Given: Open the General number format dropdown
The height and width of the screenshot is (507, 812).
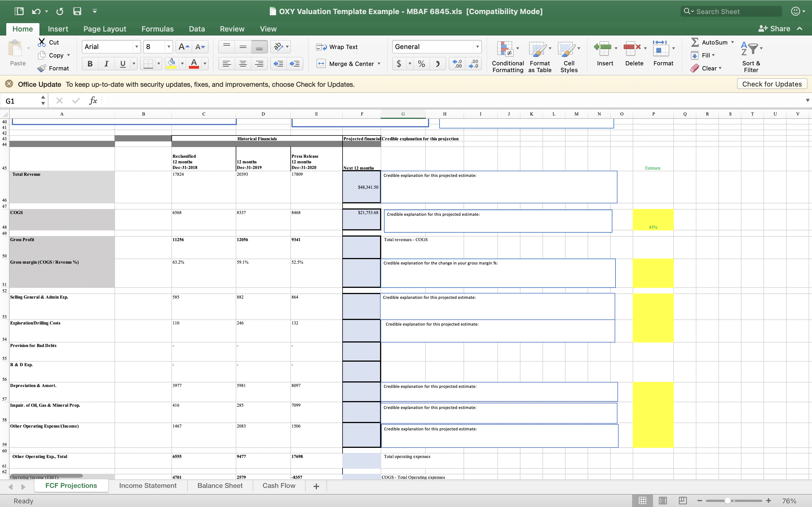Looking at the screenshot, I should point(477,46).
